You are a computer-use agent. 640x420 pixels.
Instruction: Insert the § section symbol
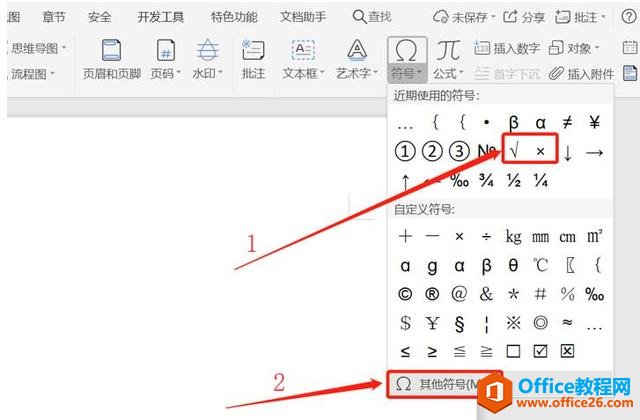pyautogui.click(x=459, y=324)
